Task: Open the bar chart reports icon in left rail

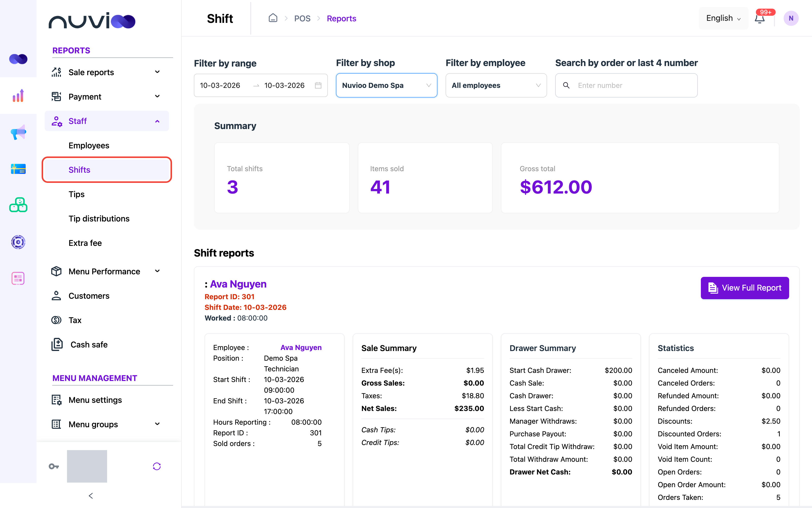Action: (x=18, y=96)
